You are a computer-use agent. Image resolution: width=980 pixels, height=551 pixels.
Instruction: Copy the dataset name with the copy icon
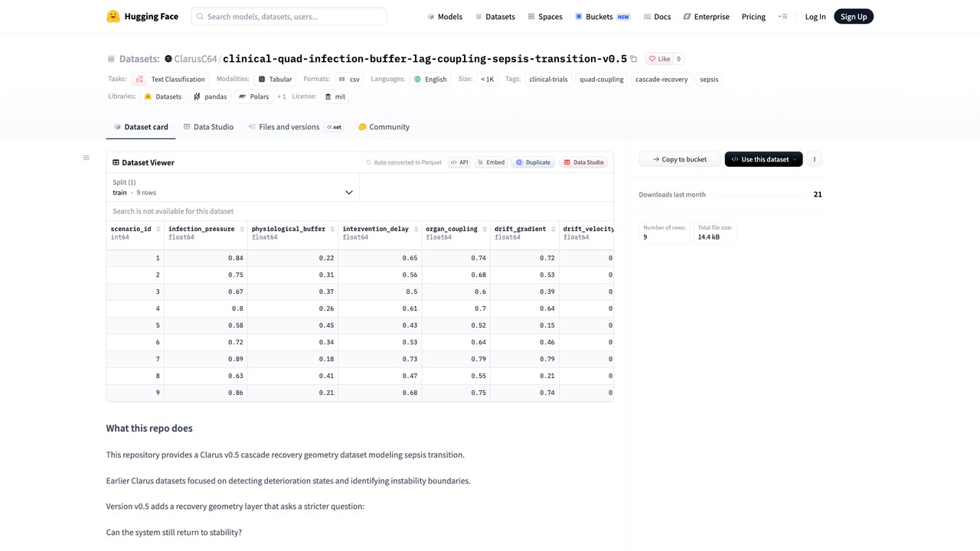[634, 59]
